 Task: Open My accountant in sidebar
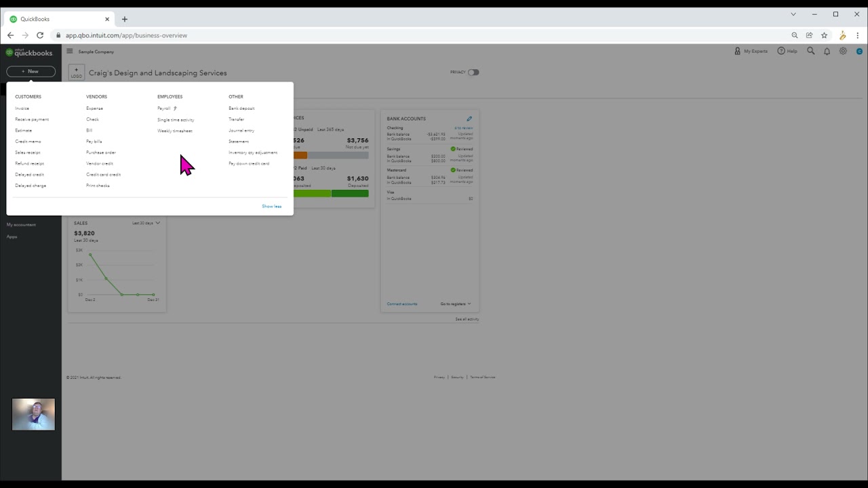21,224
